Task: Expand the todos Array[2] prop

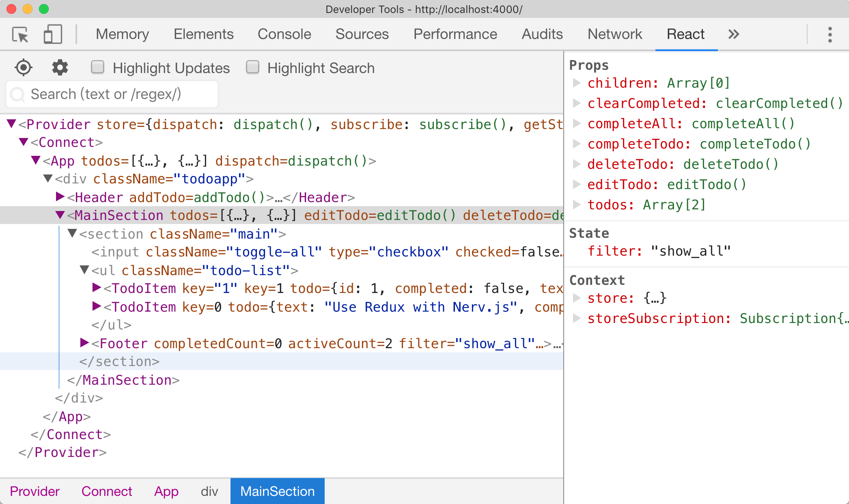Action: pos(576,205)
